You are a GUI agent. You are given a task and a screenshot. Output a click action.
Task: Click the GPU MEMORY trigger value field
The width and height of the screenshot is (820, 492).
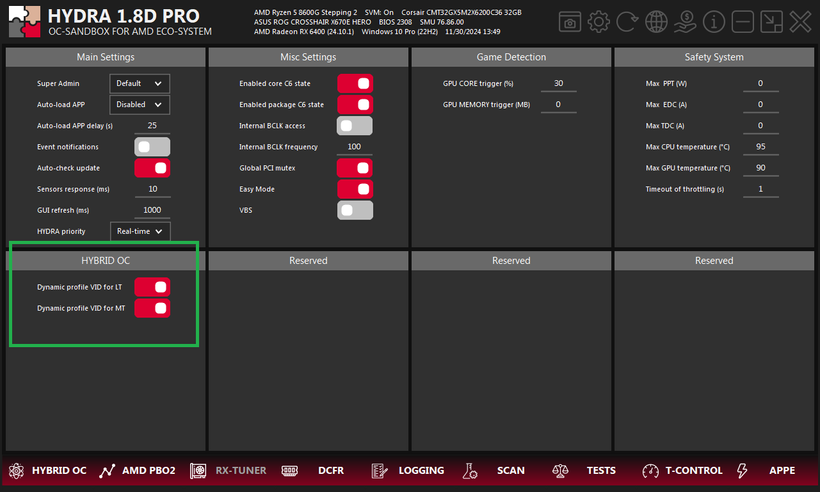(559, 105)
